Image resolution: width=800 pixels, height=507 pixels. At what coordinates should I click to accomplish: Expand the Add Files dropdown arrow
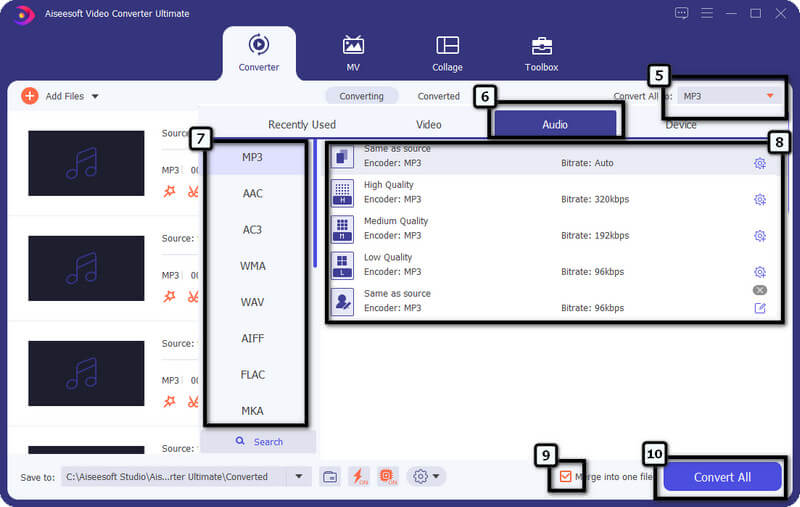pyautogui.click(x=95, y=96)
